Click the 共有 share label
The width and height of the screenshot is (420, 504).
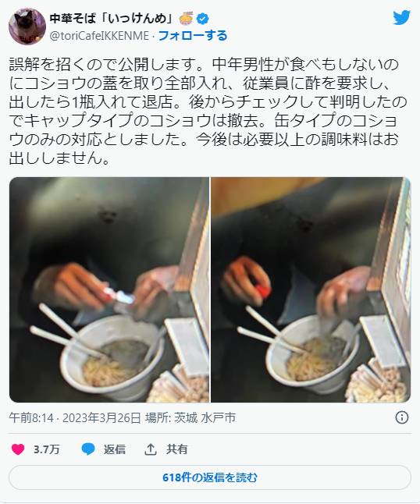(x=177, y=449)
